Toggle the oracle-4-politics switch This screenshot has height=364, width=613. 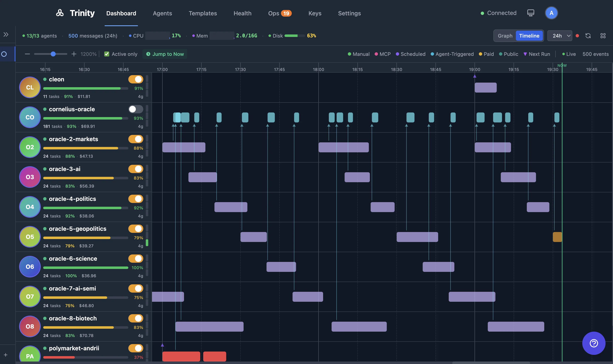(x=136, y=199)
